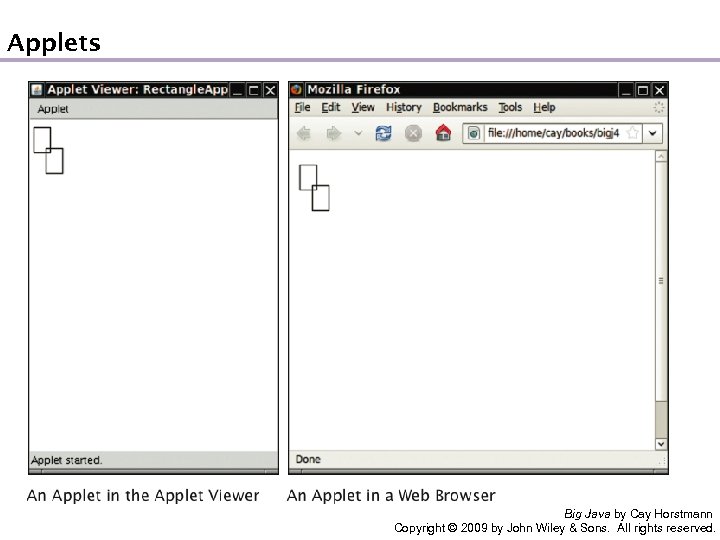720x540 pixels.
Task: Open the View menu in Firefox
Action: coord(363,107)
